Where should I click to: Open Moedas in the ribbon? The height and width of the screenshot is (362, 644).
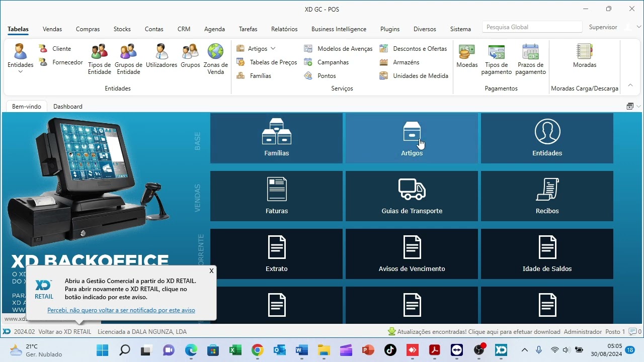(x=467, y=56)
